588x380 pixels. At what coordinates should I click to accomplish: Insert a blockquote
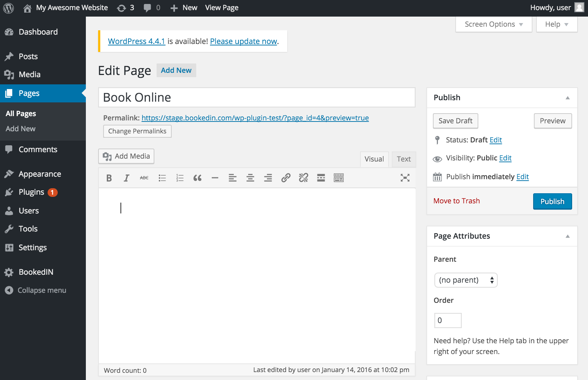click(197, 178)
